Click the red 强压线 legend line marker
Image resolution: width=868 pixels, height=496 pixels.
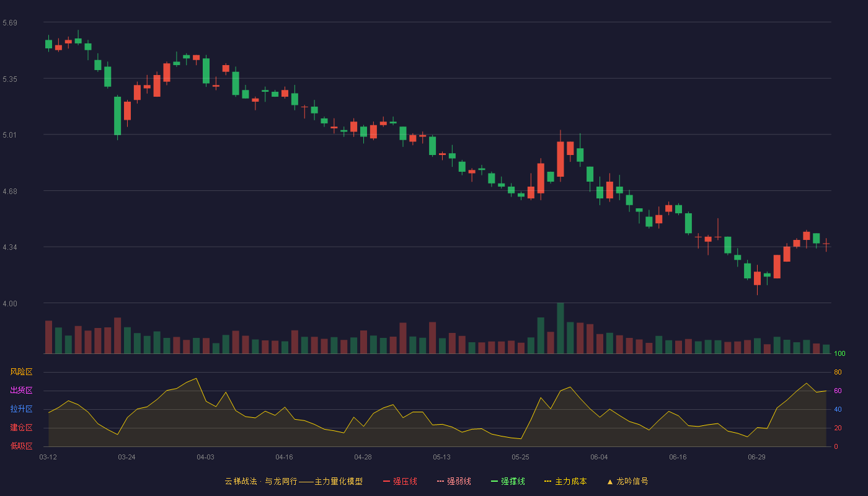coord(386,481)
